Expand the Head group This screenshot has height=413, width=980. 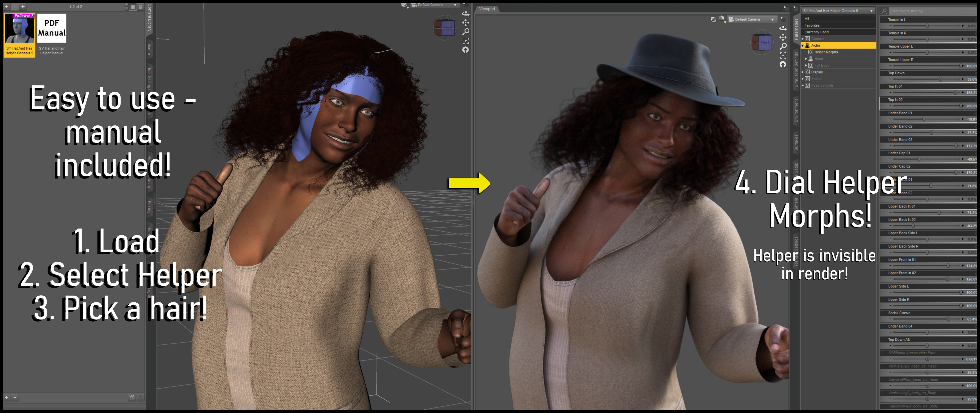806,59
